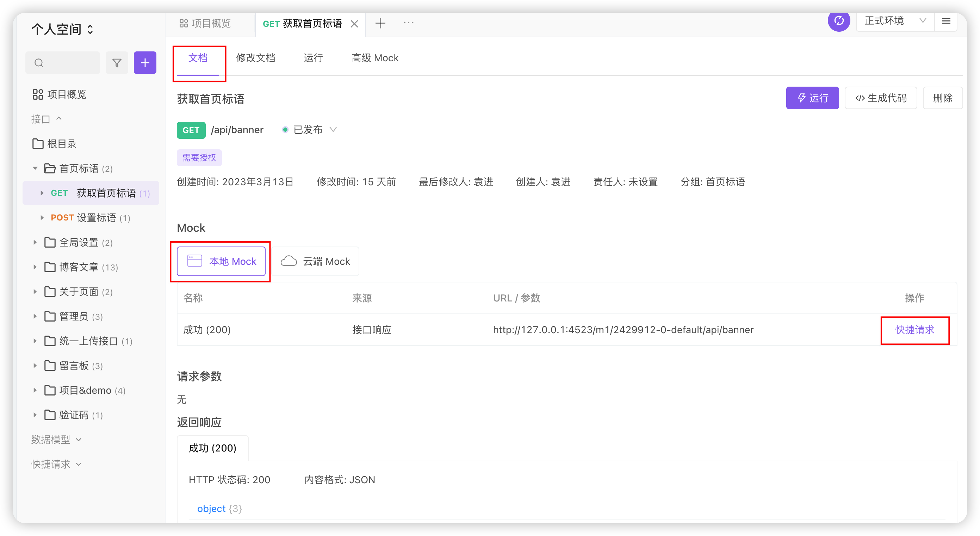The image size is (980, 536).
Task: Close the 获取首页标语 tab
Action: (354, 24)
